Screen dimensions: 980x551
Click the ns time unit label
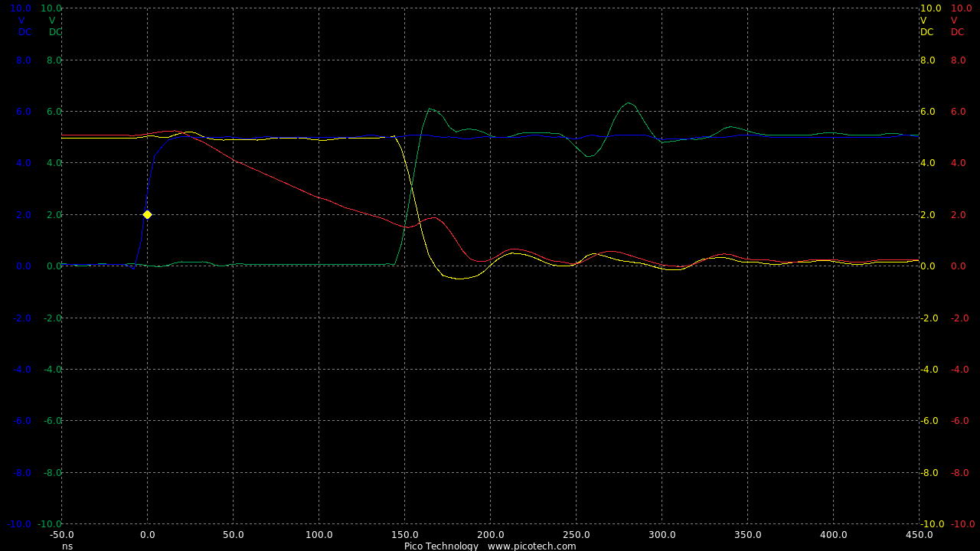(x=67, y=546)
